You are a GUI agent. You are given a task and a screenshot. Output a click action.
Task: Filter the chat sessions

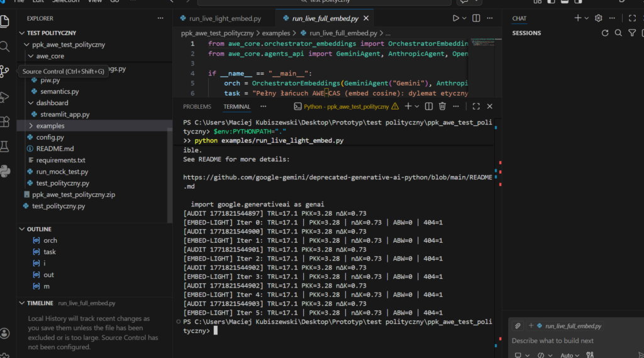pos(632,33)
